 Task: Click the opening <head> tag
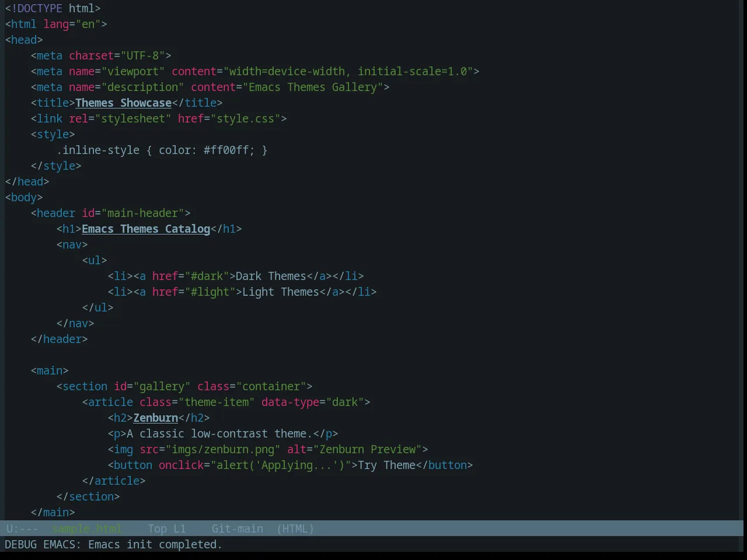24,40
